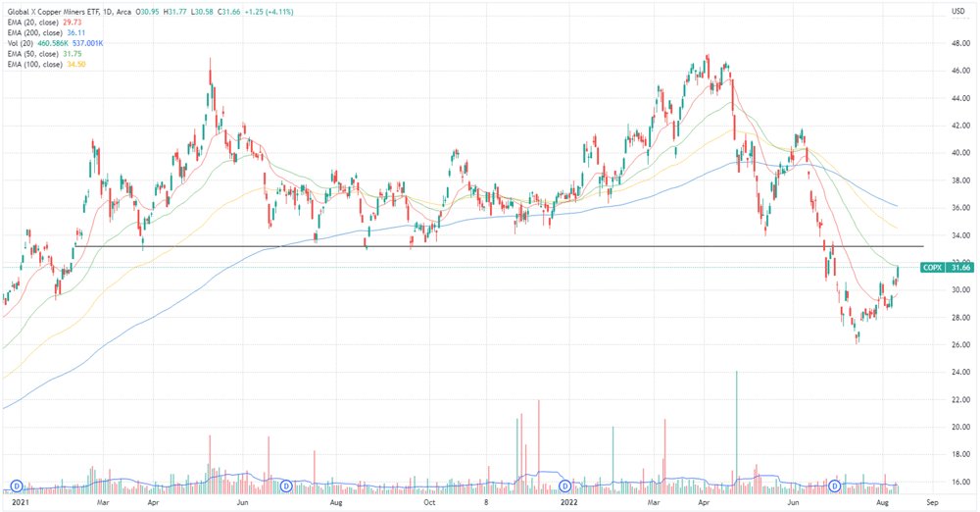Click the 26.00 price axis label
The height and width of the screenshot is (512, 980).
click(960, 345)
